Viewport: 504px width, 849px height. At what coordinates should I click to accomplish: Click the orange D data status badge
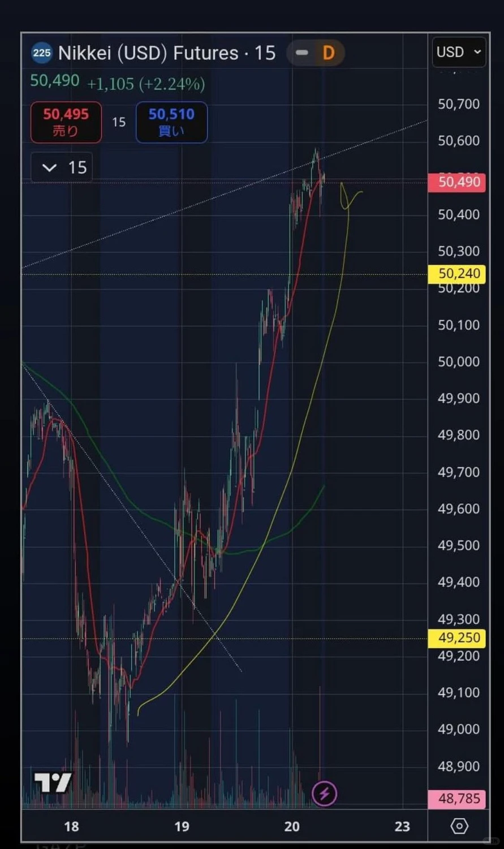[329, 53]
